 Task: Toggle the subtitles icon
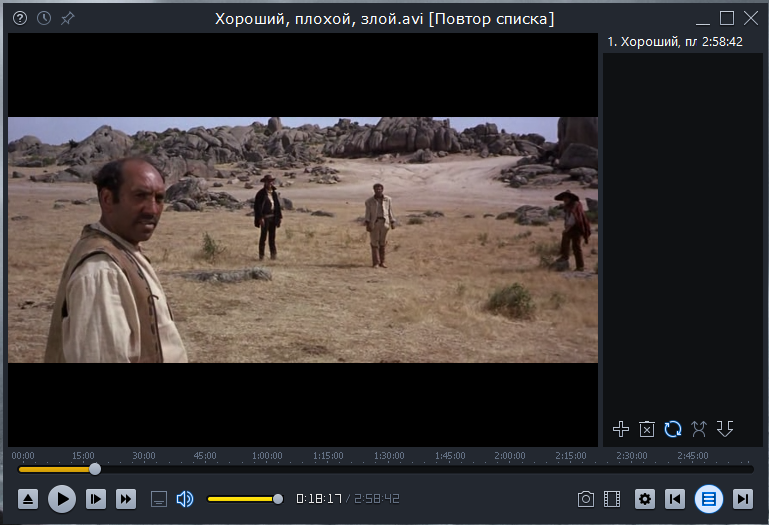pyautogui.click(x=159, y=499)
